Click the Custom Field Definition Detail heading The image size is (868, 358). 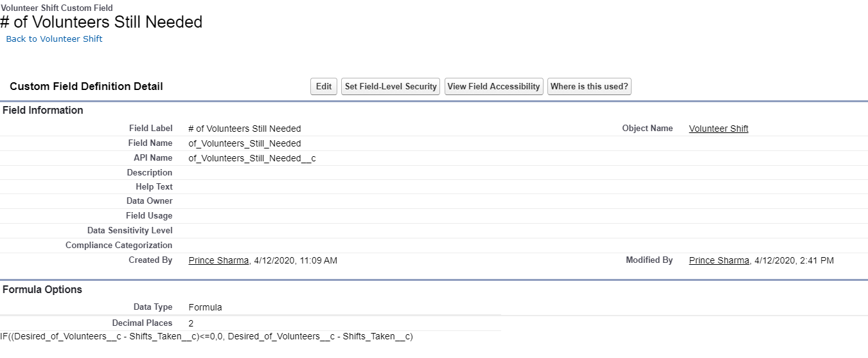click(x=86, y=87)
